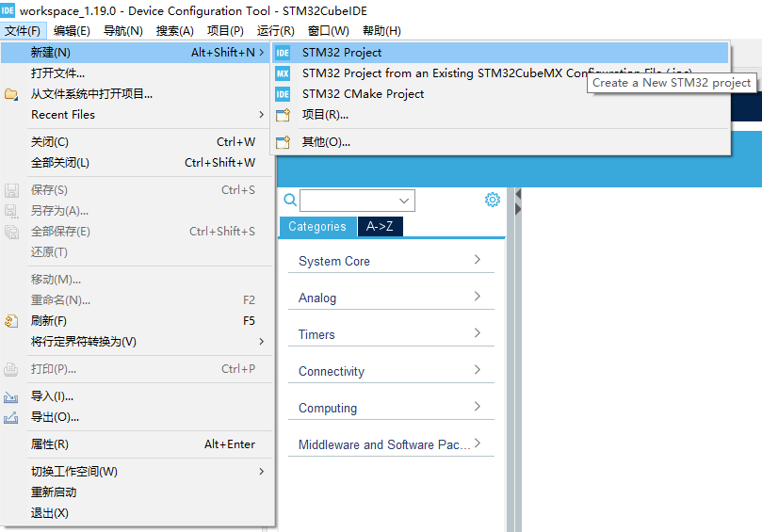Select STM32 CMake Project entry

pyautogui.click(x=500, y=94)
